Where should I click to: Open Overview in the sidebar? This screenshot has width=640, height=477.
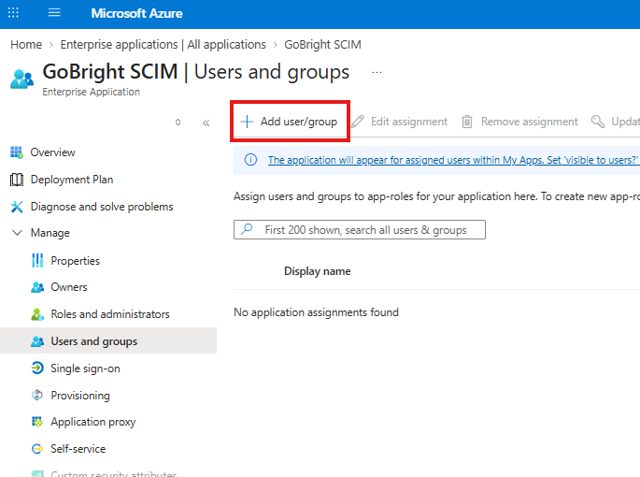pos(53,152)
